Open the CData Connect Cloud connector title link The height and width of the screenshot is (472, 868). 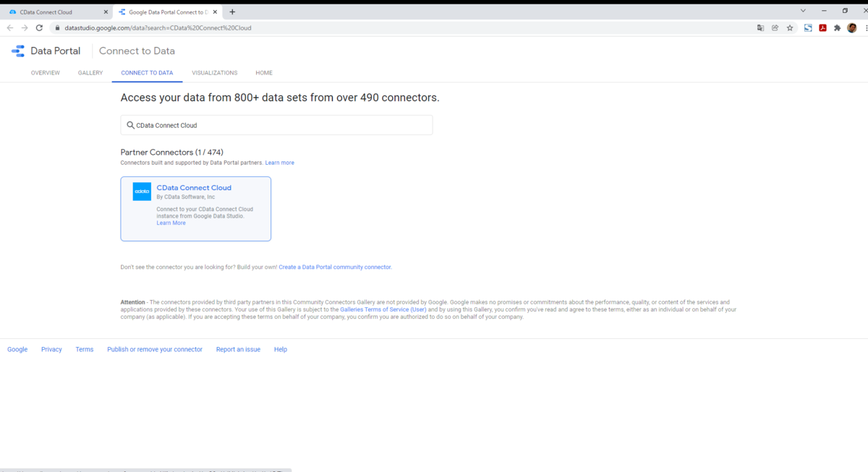point(194,188)
